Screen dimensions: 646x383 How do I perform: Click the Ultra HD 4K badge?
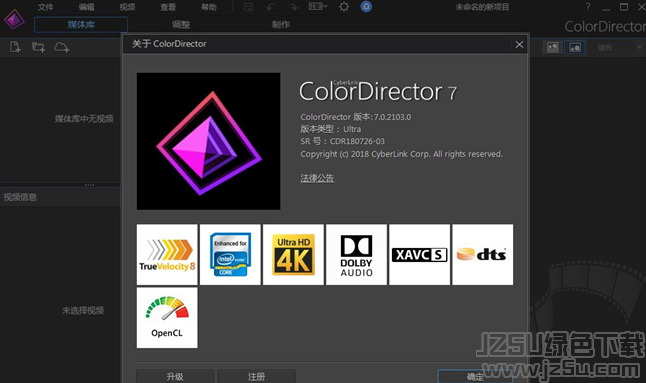click(293, 255)
